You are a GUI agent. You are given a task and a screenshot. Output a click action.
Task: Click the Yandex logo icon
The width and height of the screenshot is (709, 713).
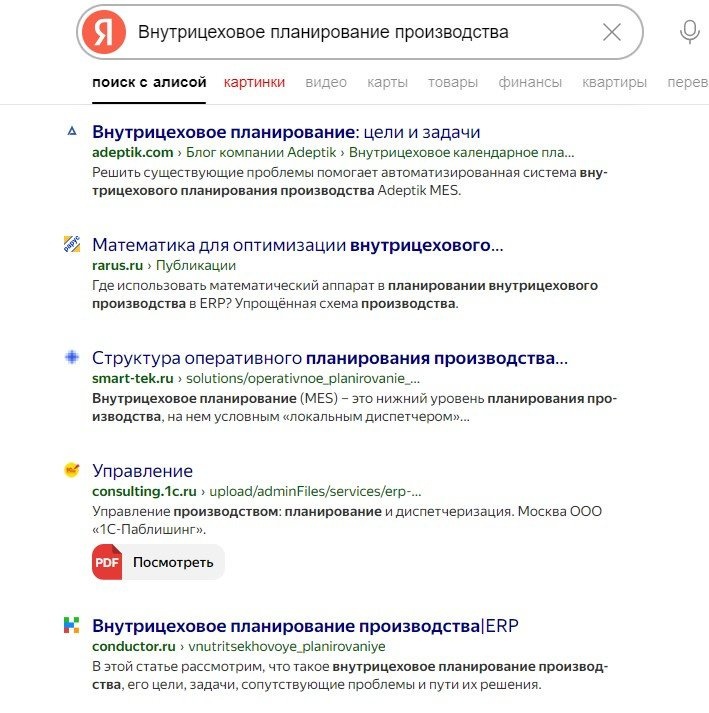(x=104, y=32)
